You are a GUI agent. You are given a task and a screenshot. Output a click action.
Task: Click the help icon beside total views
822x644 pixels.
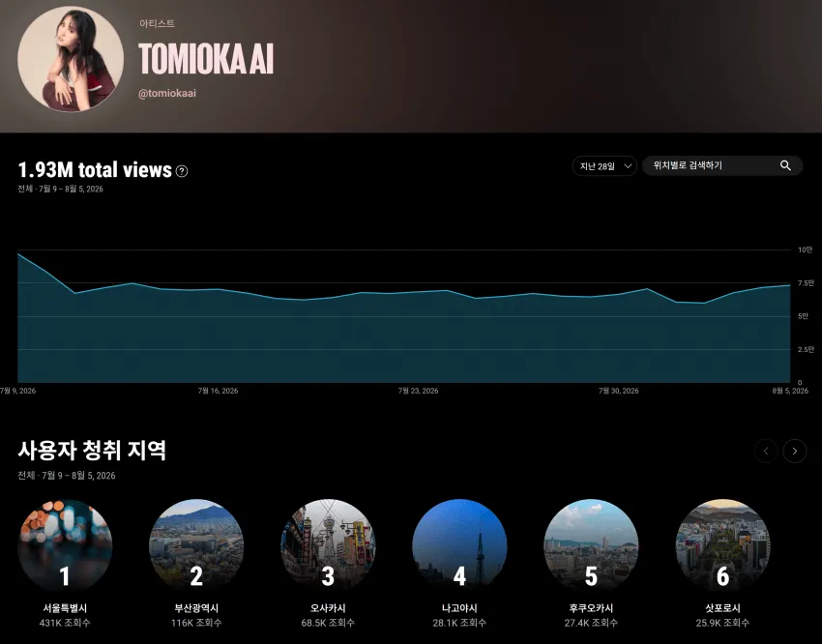(x=182, y=171)
